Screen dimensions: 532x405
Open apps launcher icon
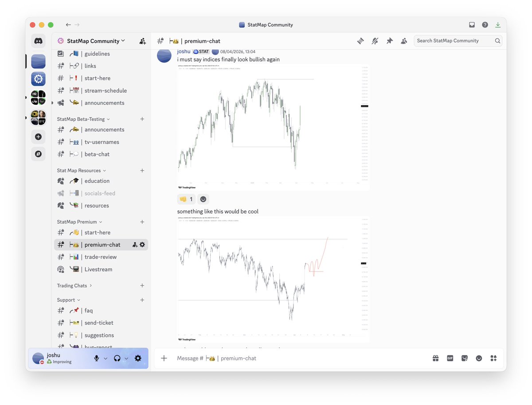(x=493, y=358)
